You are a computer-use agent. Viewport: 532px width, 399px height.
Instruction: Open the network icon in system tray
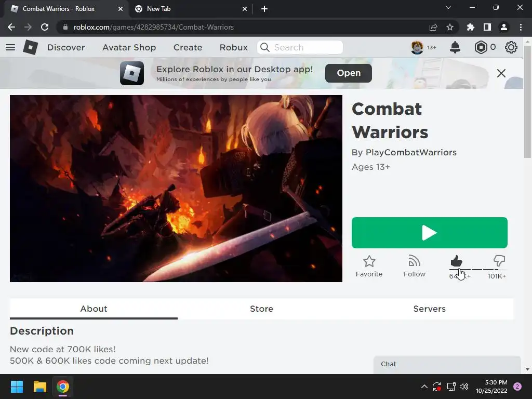(451, 387)
